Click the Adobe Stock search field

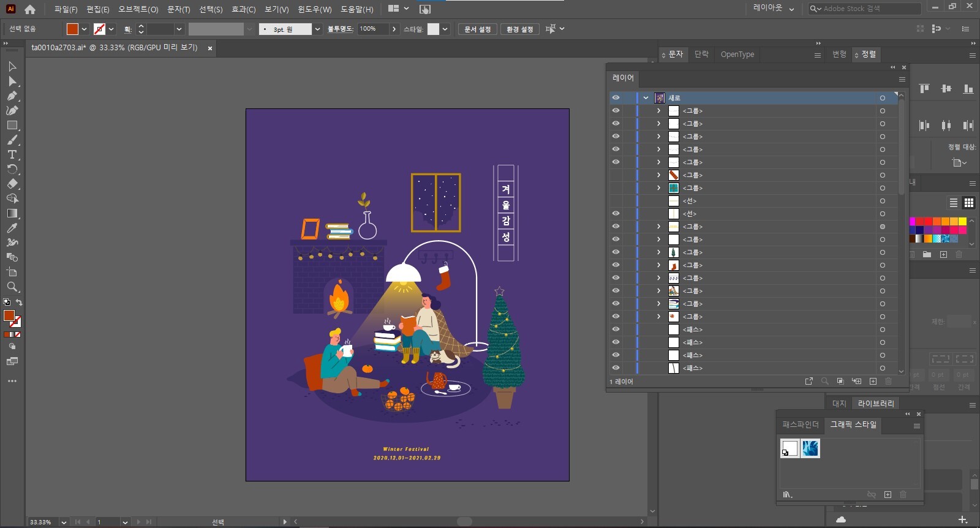(869, 9)
